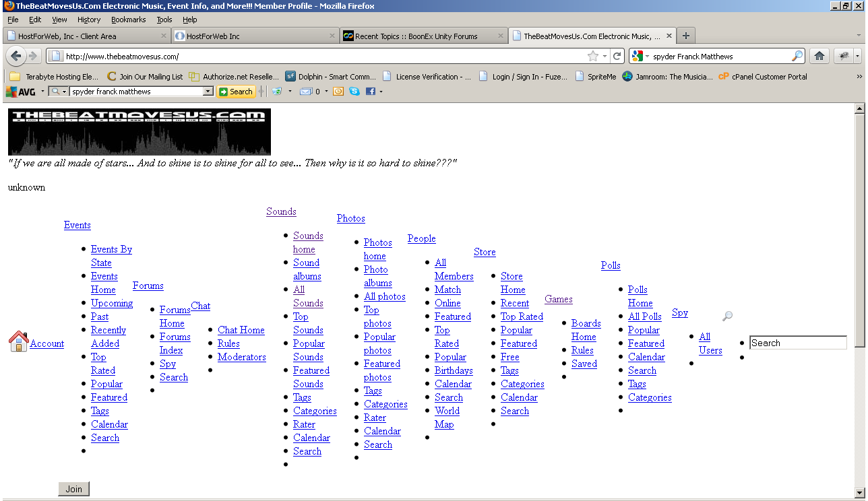Switch to the Recent Topics BoonEx Unity Forums tab

pyautogui.click(x=416, y=36)
